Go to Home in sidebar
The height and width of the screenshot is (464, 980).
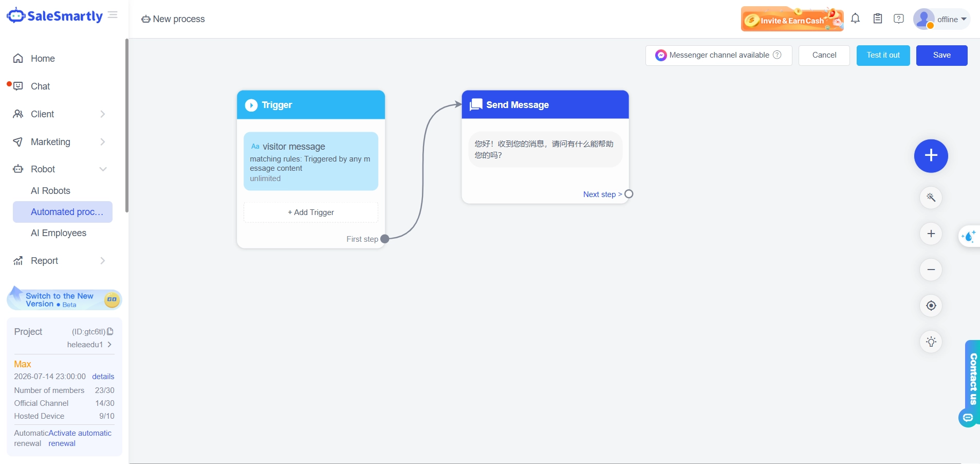tap(43, 59)
